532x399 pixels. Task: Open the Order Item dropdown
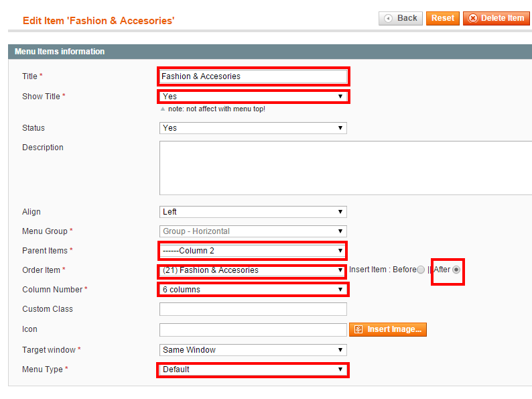(253, 270)
